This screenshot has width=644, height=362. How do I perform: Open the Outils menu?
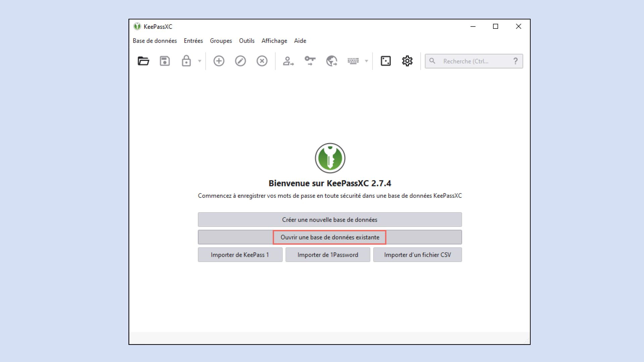click(247, 41)
